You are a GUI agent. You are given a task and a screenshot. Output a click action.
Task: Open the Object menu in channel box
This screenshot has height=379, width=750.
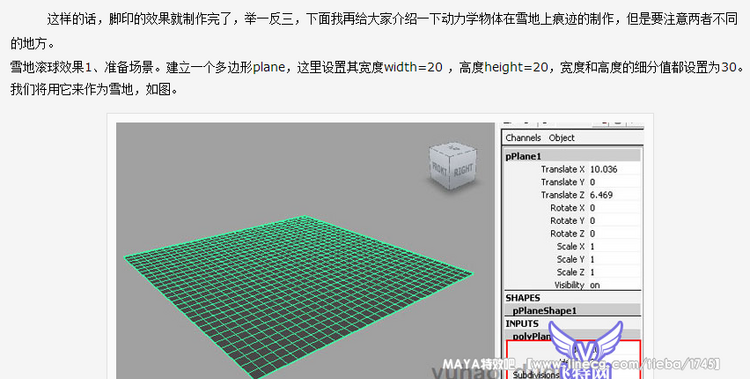point(562,138)
